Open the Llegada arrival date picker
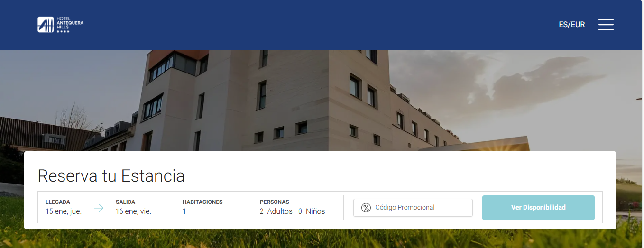The image size is (644, 248). (x=64, y=207)
